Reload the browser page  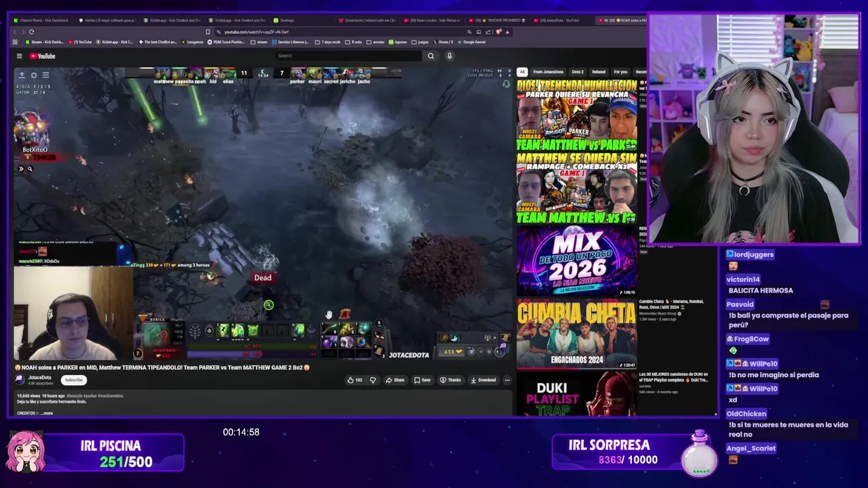tap(31, 32)
